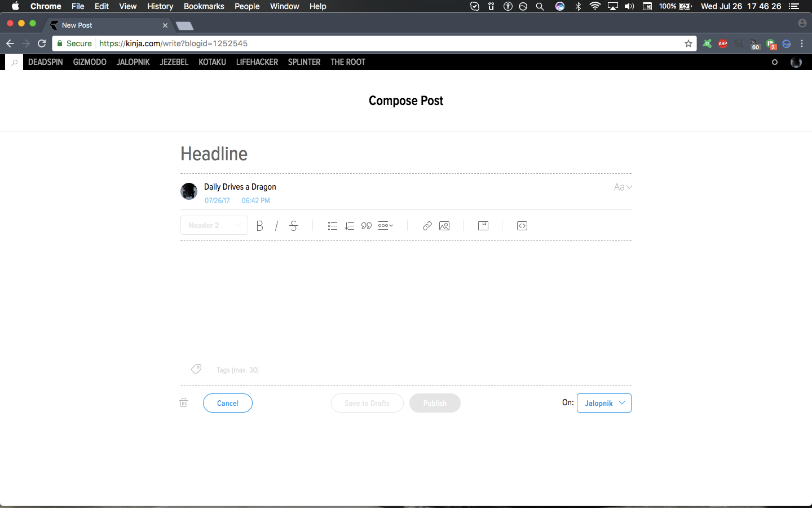Click into the Headline field
The height and width of the screenshot is (508, 812).
pyautogui.click(x=406, y=154)
